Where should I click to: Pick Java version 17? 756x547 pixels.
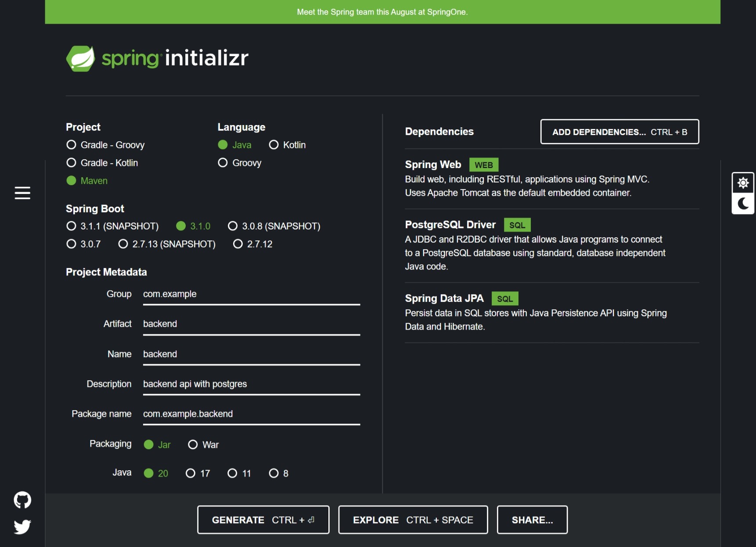(x=198, y=473)
